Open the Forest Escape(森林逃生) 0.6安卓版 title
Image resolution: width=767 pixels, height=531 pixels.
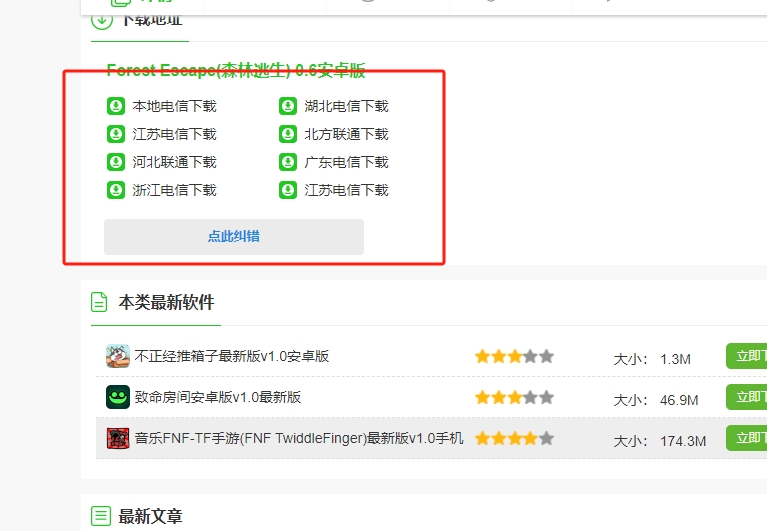click(x=236, y=70)
